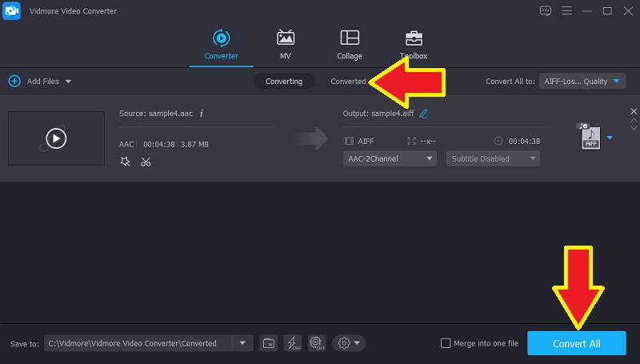The width and height of the screenshot is (640, 364).
Task: Click the star edit effects icon
Action: point(125,162)
